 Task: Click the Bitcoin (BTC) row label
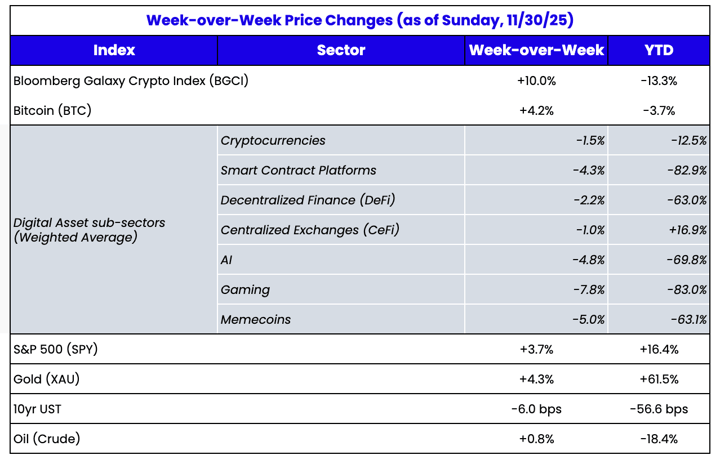coord(52,110)
